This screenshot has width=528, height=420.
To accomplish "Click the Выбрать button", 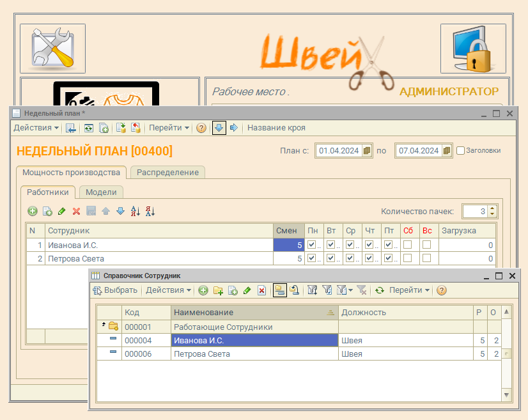I will (x=115, y=290).
